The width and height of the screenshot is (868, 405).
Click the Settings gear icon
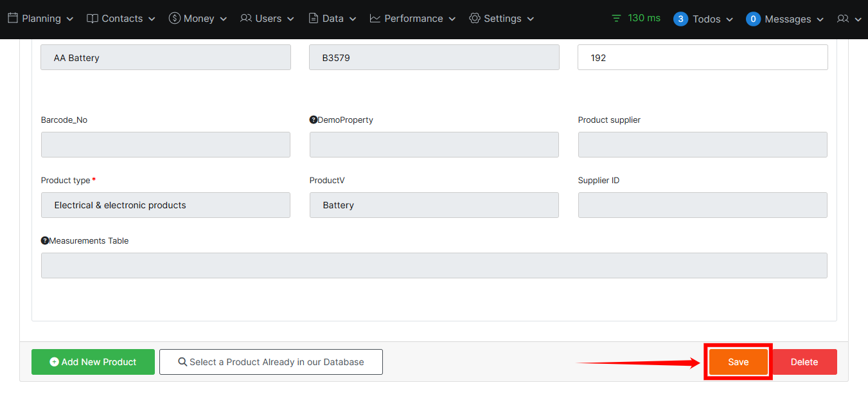pos(475,19)
